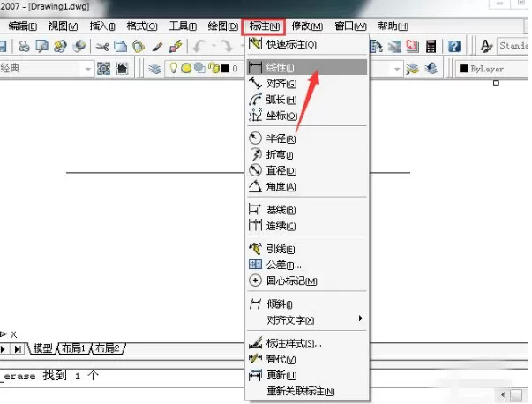Open the 视图(V) menu
This screenshot has height=404, width=532.
click(64, 26)
